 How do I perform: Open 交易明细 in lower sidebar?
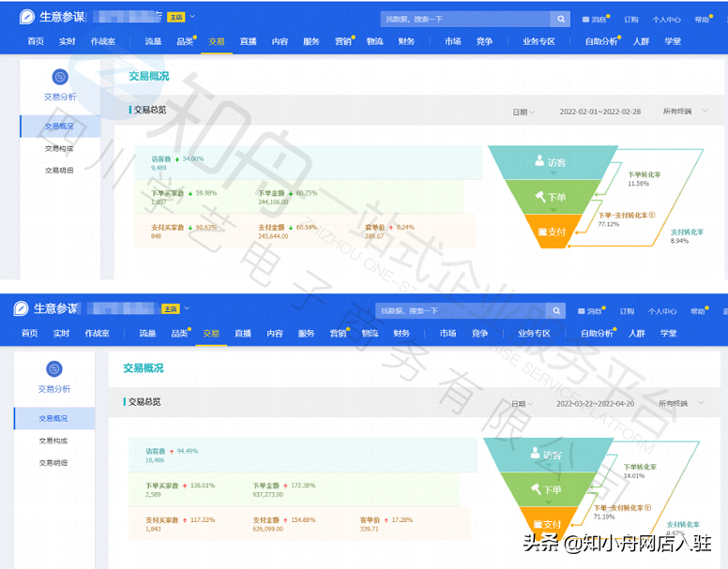tap(53, 463)
